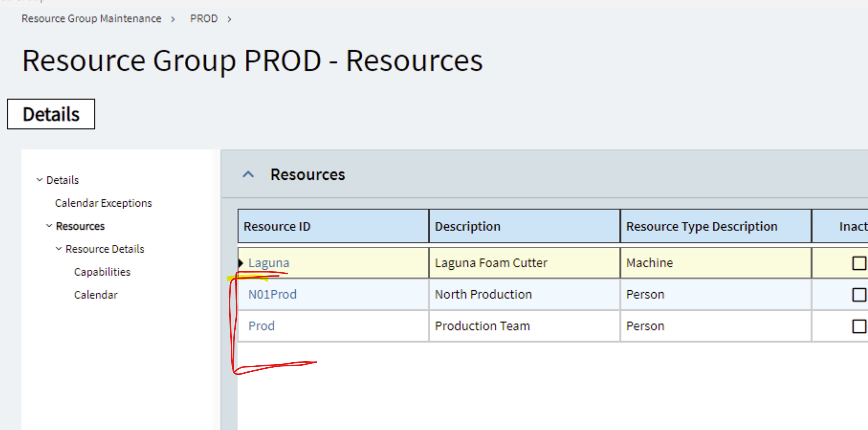Select Calendar under Resource Details
Screen dimensions: 868x430
[96, 295]
